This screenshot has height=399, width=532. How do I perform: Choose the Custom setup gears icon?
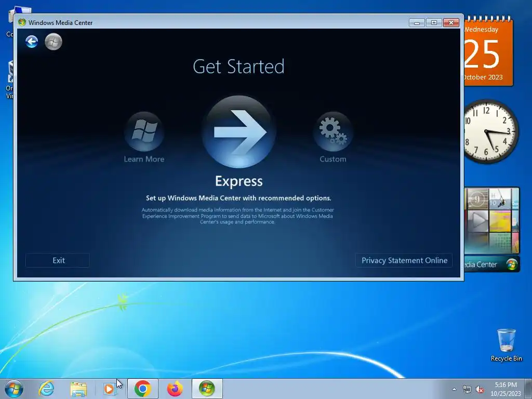click(x=333, y=131)
